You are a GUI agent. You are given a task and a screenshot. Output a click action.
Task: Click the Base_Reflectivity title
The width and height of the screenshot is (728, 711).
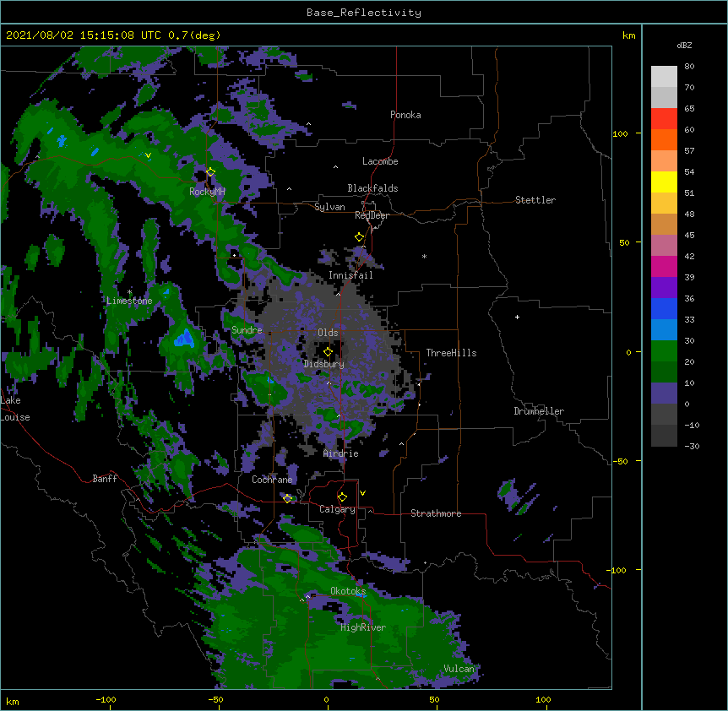click(x=364, y=13)
